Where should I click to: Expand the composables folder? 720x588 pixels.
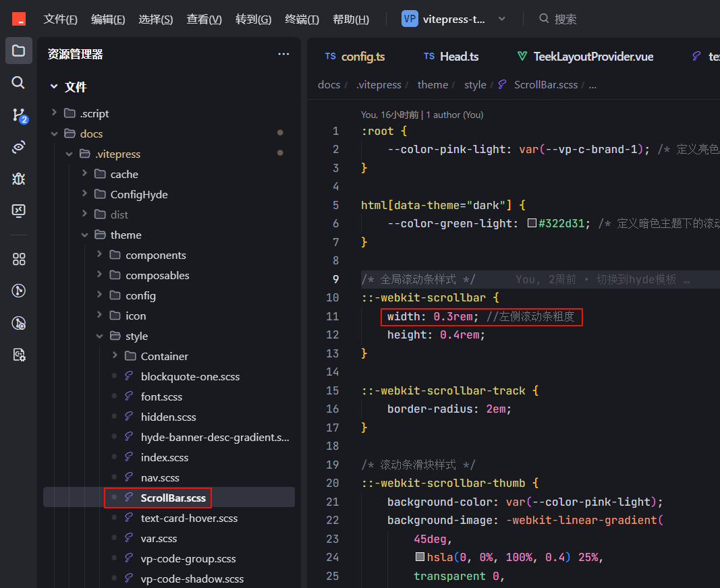click(x=100, y=274)
